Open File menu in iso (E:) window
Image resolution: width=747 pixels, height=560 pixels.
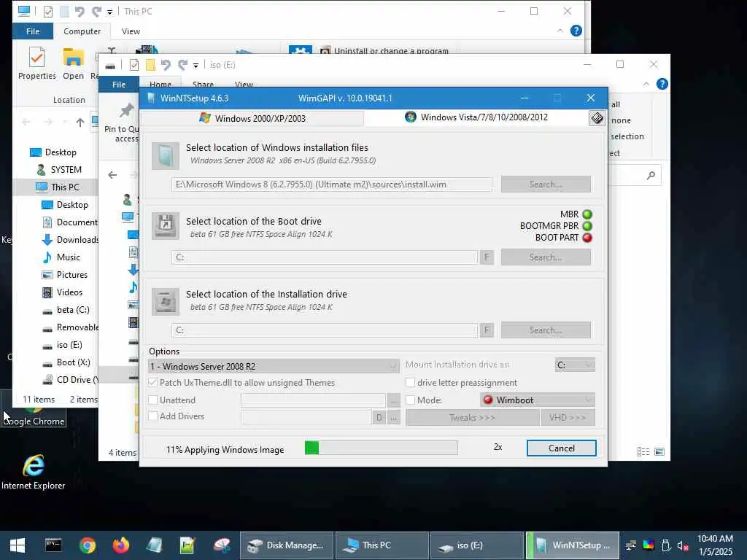click(119, 85)
